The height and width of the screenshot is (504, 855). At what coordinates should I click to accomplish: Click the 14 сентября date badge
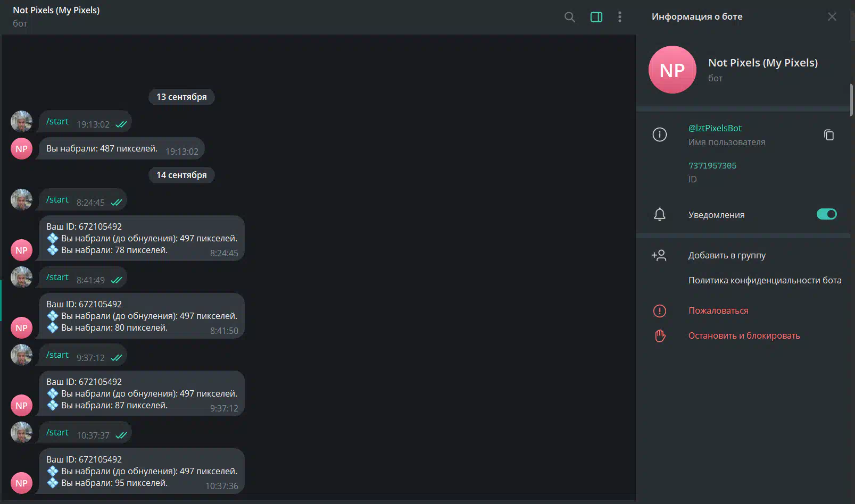tap(181, 175)
